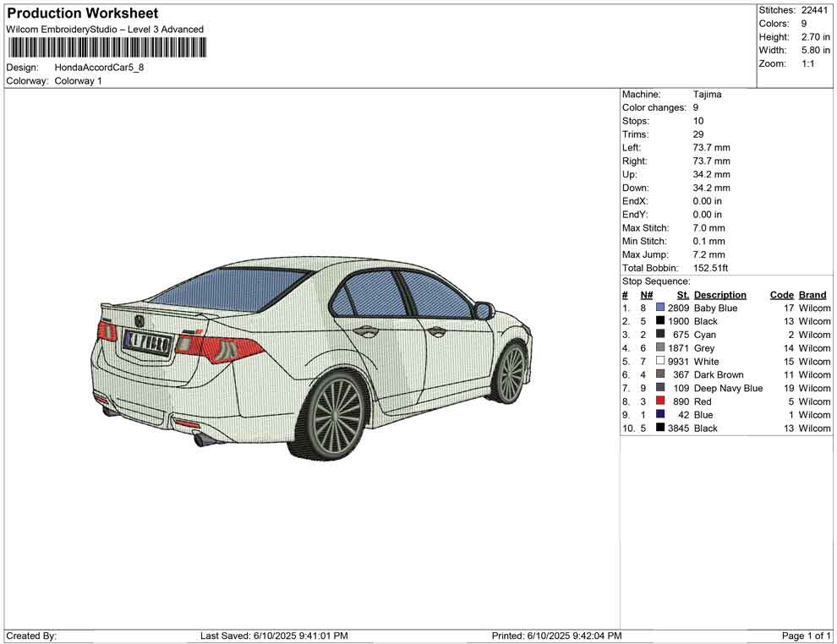Click the N# column header
Screen dimensions: 837x644
click(646, 295)
